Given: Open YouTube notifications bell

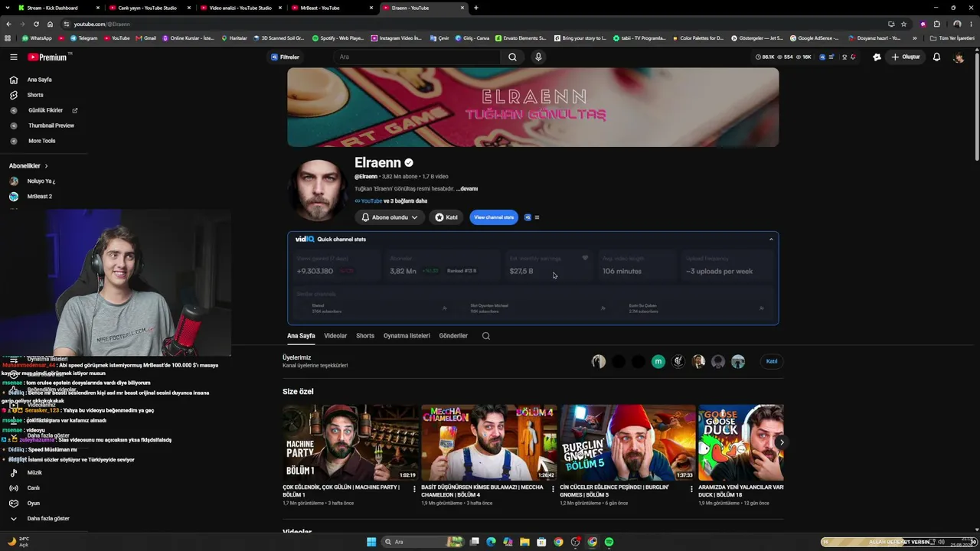Looking at the screenshot, I should tap(936, 57).
